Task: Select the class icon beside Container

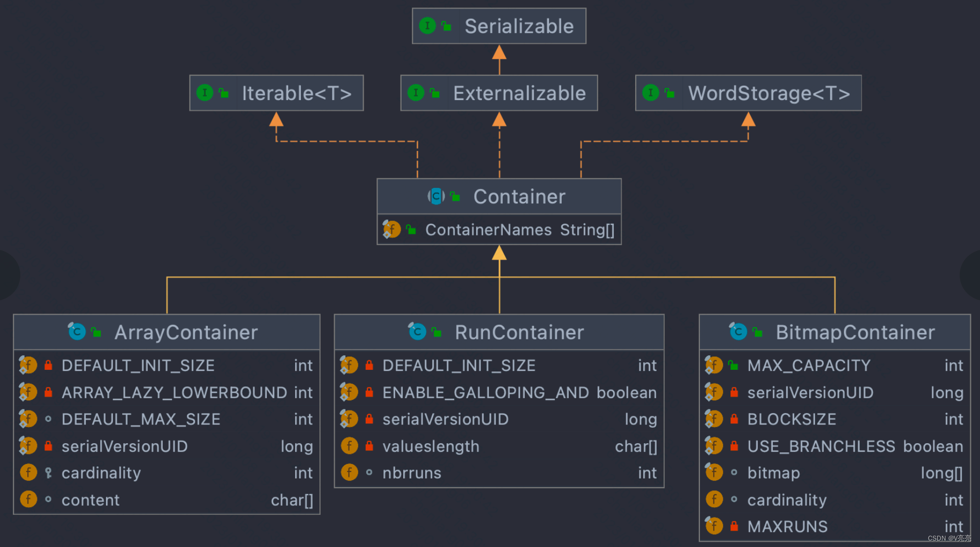Action: click(436, 196)
